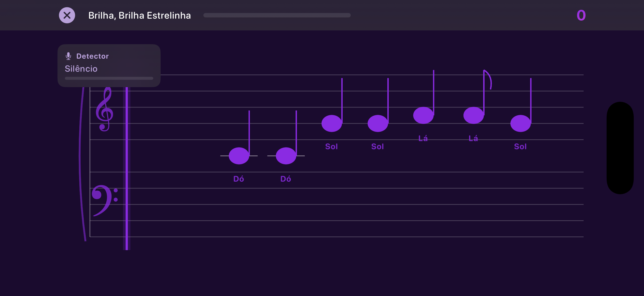Click the first Dó label text
644x296 pixels.
tap(239, 179)
